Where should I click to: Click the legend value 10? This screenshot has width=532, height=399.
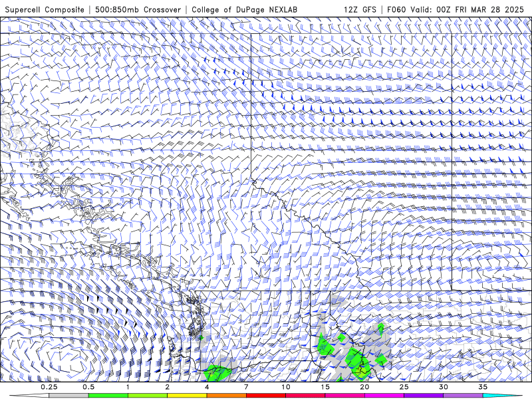[x=286, y=387]
